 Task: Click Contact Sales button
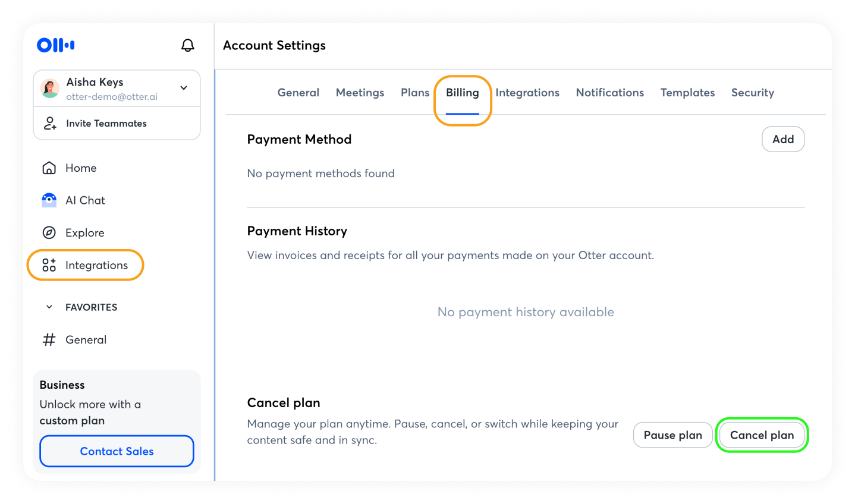[x=117, y=451]
